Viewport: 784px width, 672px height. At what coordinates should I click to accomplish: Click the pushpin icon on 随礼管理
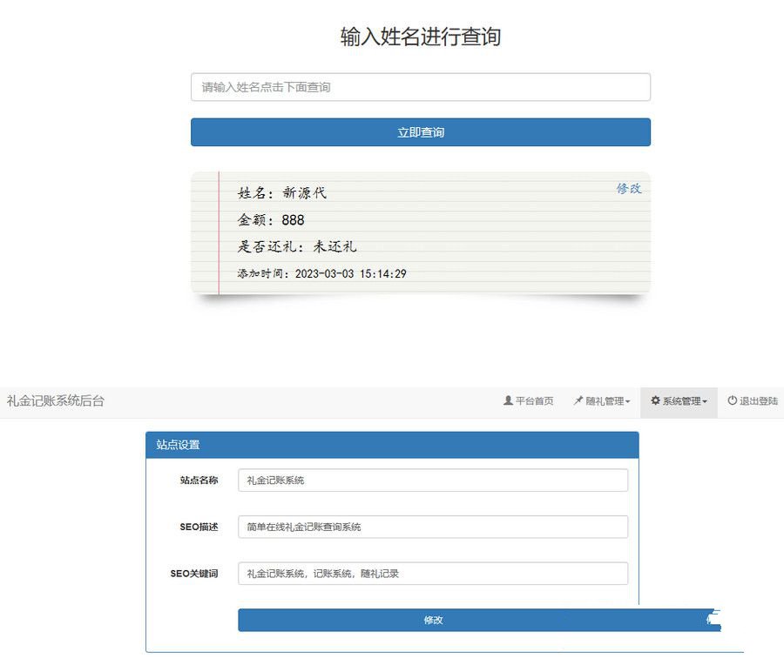coord(577,401)
